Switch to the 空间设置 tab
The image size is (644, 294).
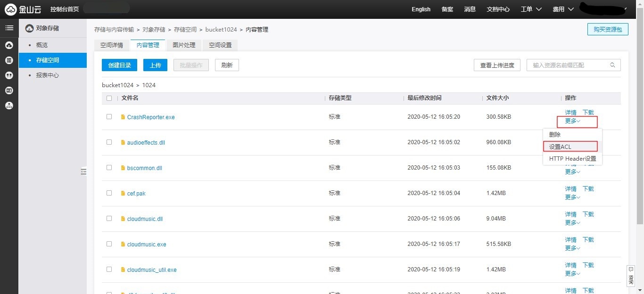click(x=220, y=45)
